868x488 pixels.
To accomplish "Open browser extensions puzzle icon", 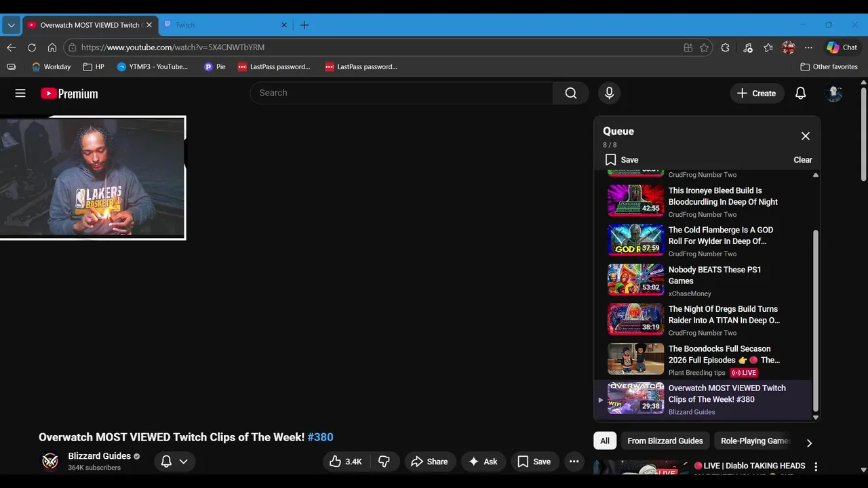I will (725, 47).
